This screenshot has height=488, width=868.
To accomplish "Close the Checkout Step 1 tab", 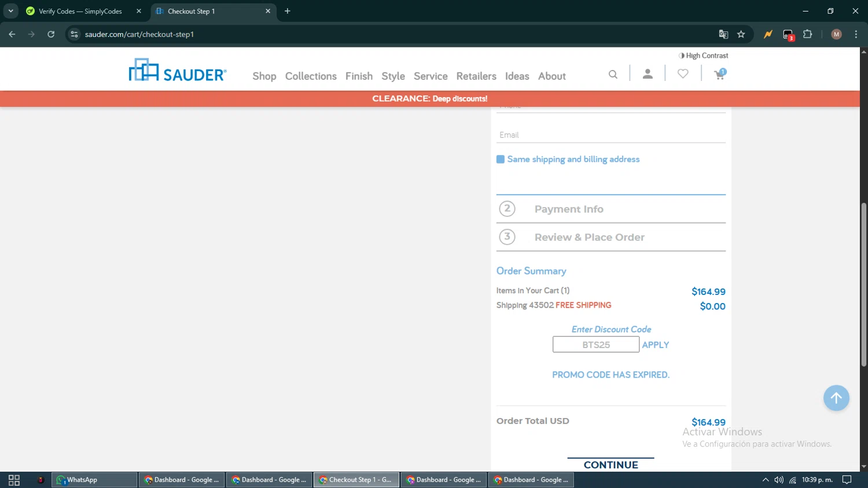I will (x=268, y=11).
